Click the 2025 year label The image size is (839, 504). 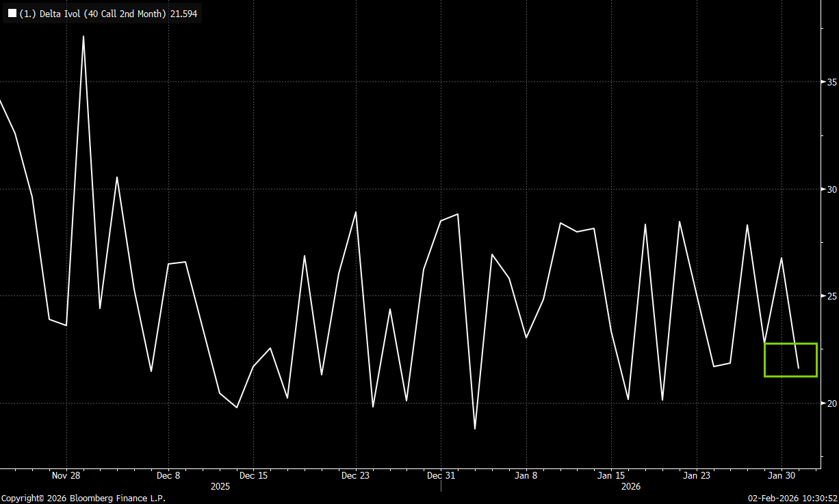[220, 487]
